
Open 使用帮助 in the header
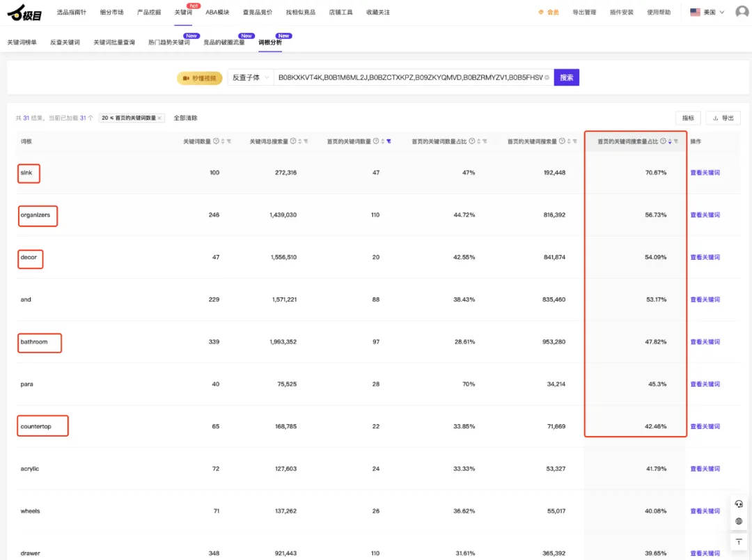tap(659, 12)
